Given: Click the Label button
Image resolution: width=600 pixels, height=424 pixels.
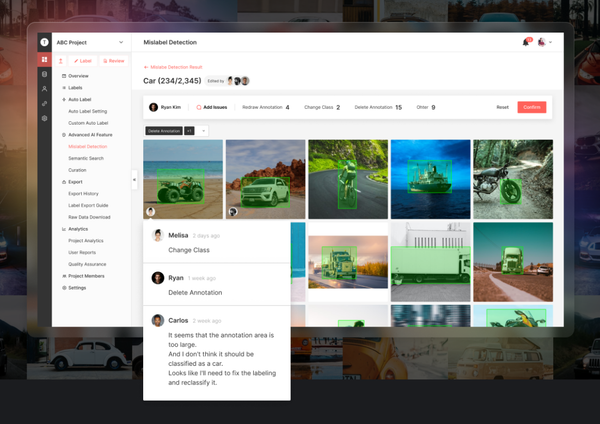Looking at the screenshot, I should click(83, 61).
